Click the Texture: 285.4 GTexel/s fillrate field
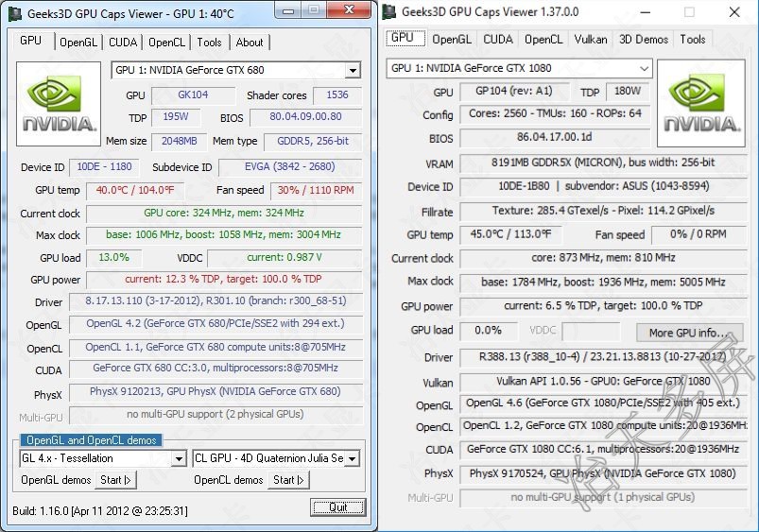The width and height of the screenshot is (759, 532). [604, 212]
